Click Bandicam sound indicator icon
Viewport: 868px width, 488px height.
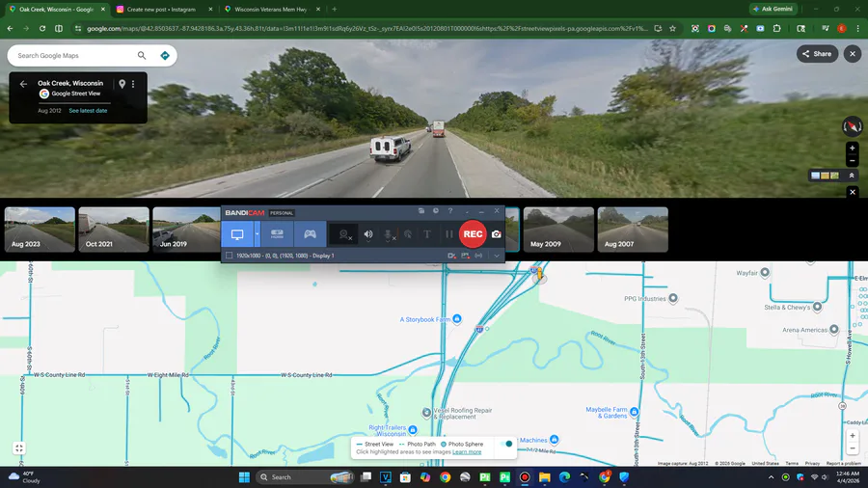[478, 256]
